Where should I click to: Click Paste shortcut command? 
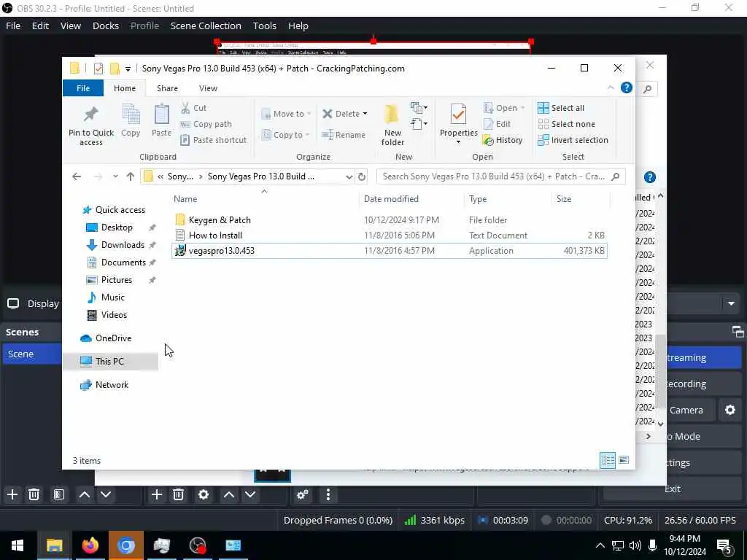point(214,140)
